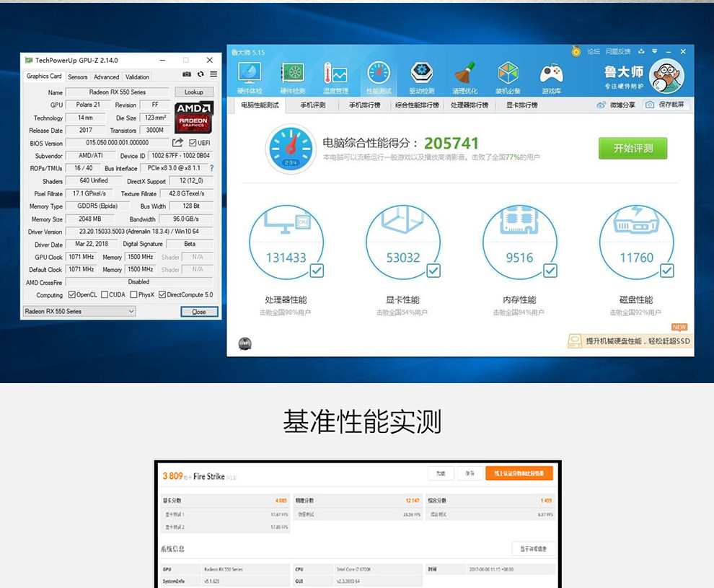Image resolution: width=714 pixels, height=588 pixels.
Task: Click the green 开始评测 button
Action: 633,148
